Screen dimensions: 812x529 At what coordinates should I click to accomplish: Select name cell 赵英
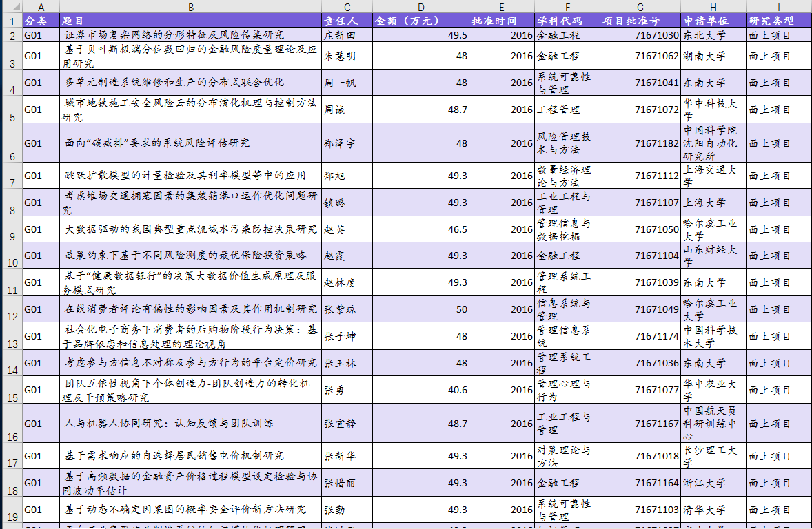(347, 229)
